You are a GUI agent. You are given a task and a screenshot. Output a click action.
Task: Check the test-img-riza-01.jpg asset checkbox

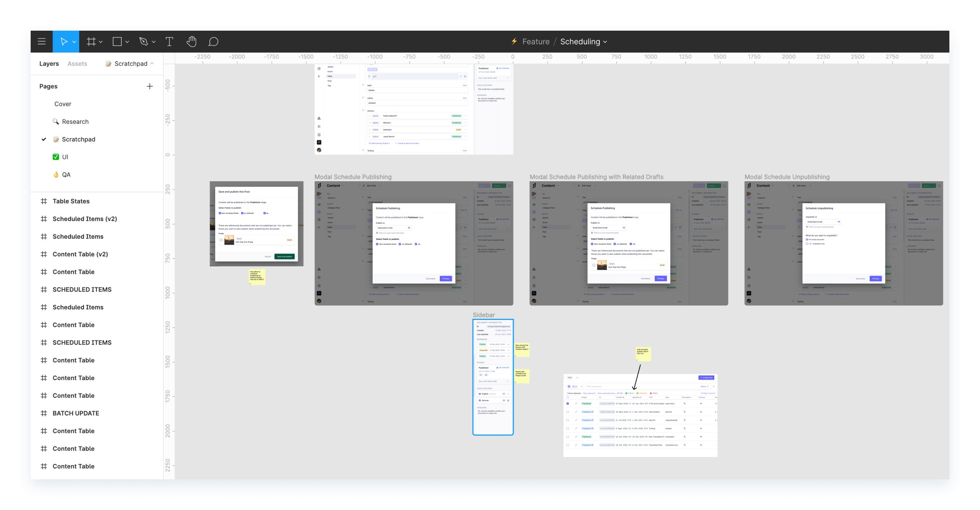pyautogui.click(x=221, y=240)
